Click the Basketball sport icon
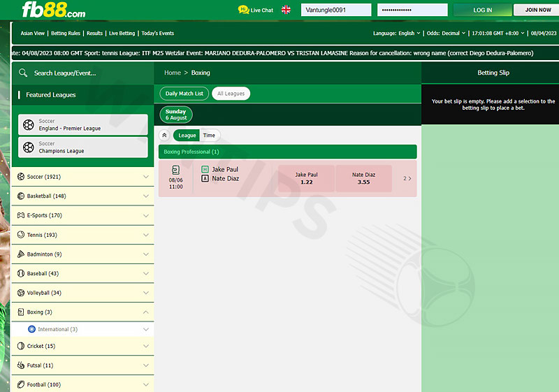Screen dimensions: 559x392 (x=21, y=196)
